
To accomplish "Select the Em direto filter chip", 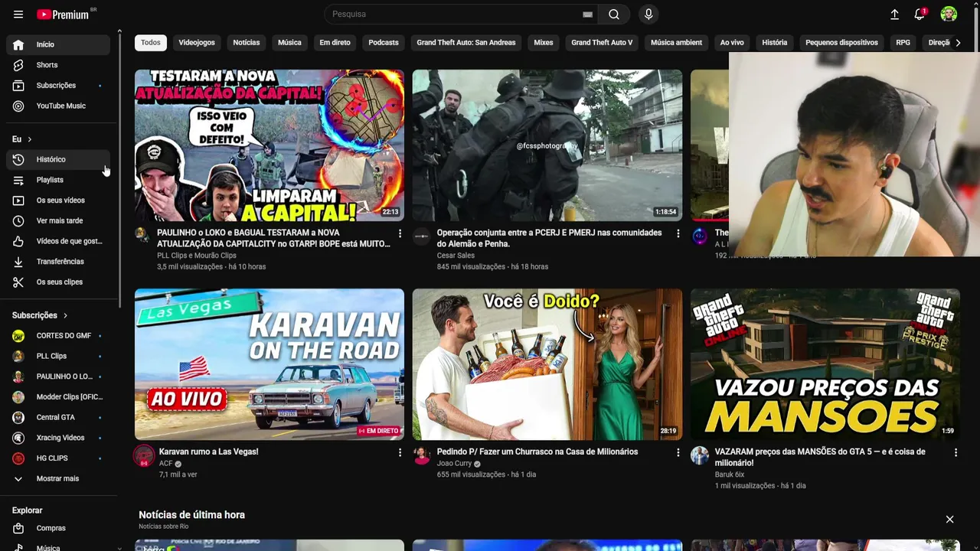I will [x=335, y=43].
